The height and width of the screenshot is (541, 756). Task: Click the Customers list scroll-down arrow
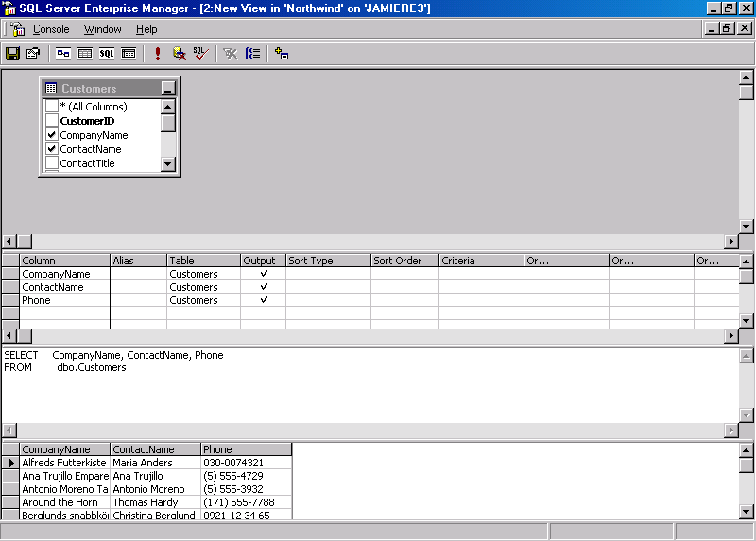168,163
